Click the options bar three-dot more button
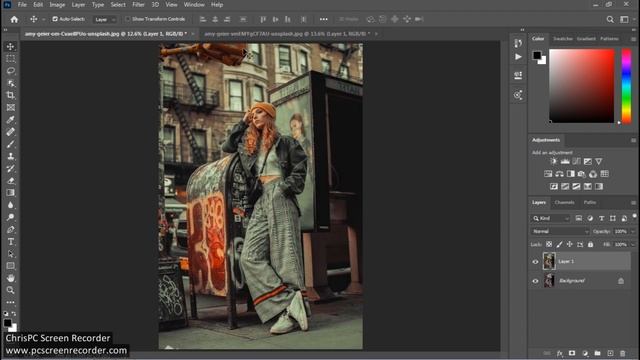This screenshot has height=360, width=640. click(x=324, y=19)
